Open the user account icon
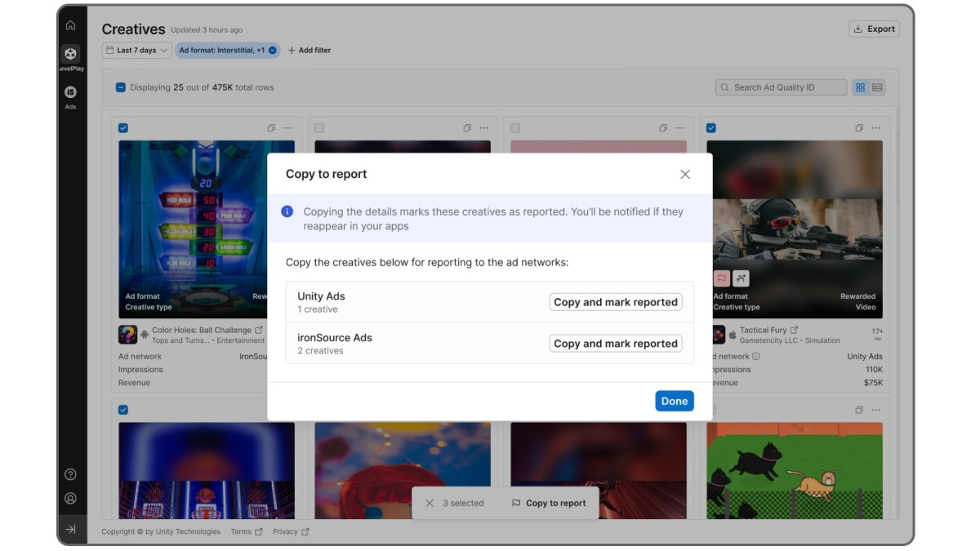The image size is (980, 551). (71, 498)
